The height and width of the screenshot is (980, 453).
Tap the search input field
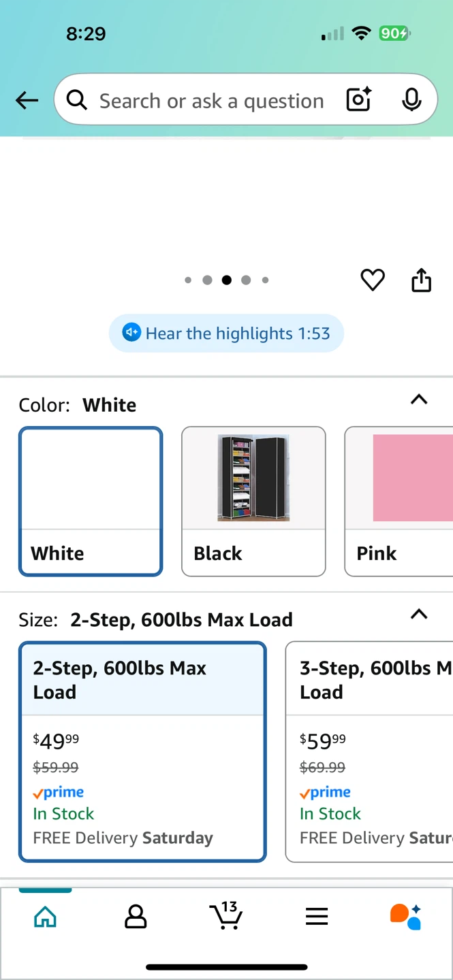click(x=211, y=101)
